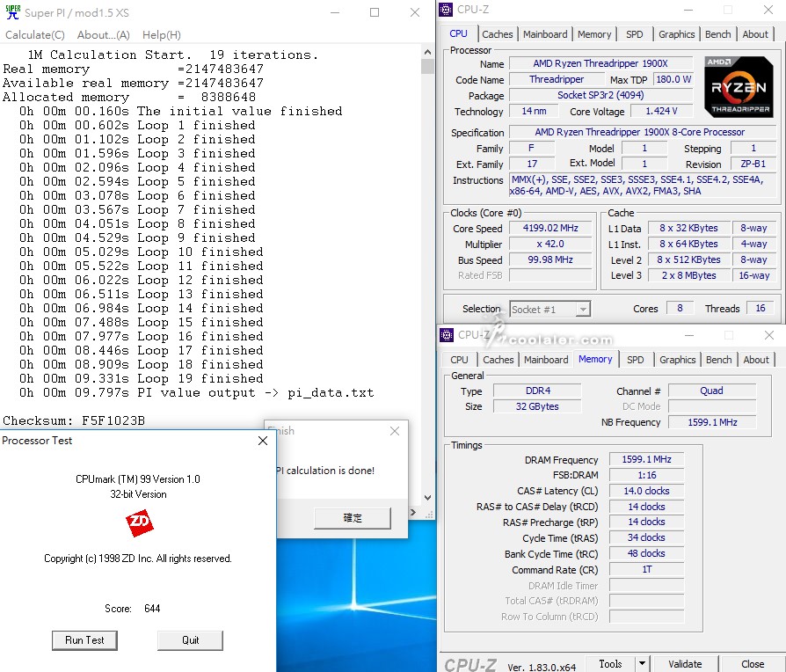Switch to SPD tab in top CPU-Z window
Screen dimensions: 786x672
tap(634, 34)
